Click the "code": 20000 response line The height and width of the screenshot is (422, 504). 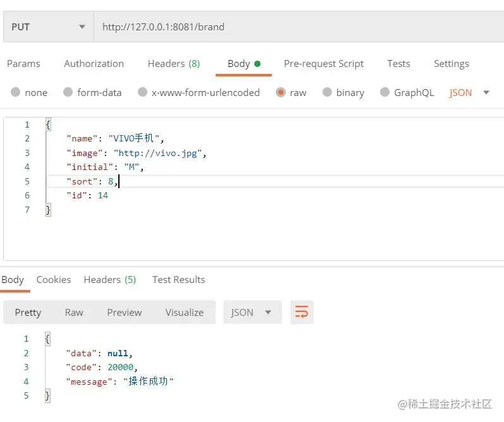pyautogui.click(x=102, y=367)
